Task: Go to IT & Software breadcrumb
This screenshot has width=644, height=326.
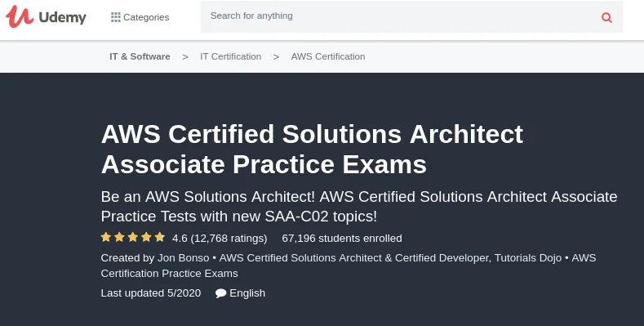Action: click(140, 56)
